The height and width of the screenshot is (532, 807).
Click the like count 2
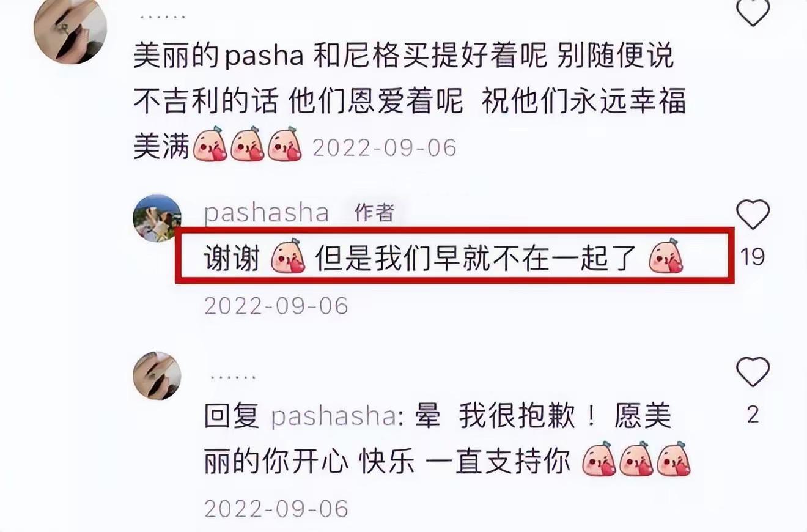(753, 415)
